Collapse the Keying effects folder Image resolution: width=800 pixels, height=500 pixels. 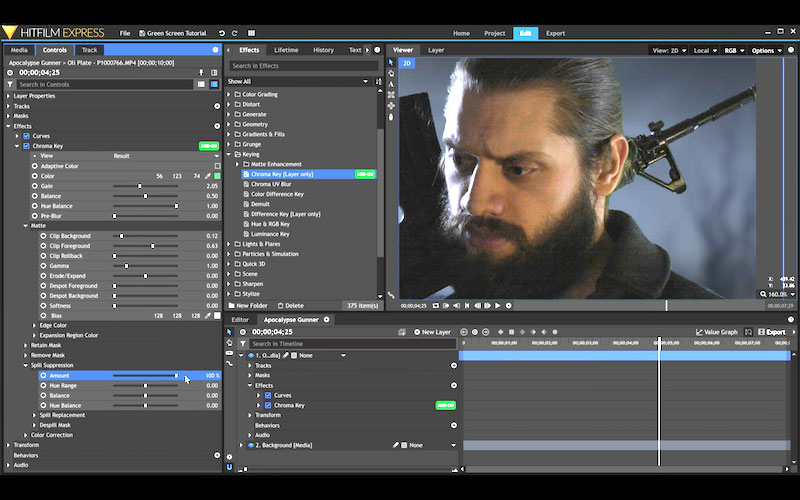coord(229,154)
